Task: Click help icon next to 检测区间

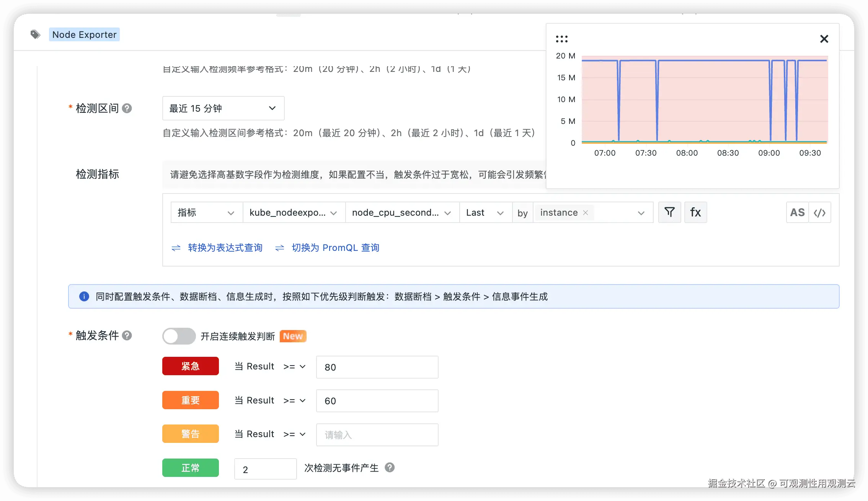Action: tap(127, 108)
